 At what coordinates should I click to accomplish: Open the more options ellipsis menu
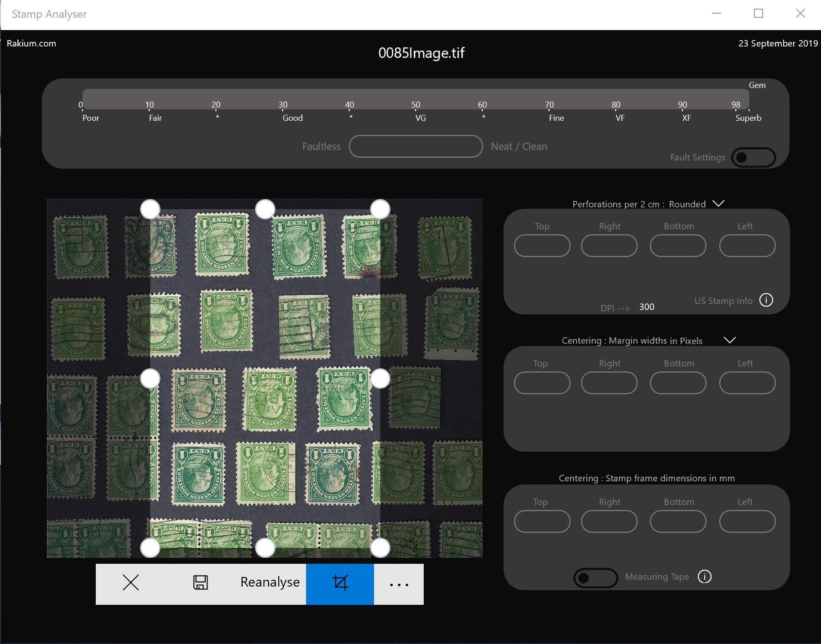[399, 584]
